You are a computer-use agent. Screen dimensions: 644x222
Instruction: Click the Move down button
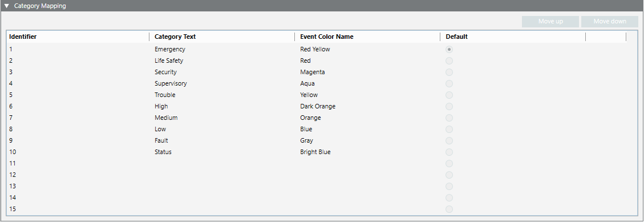[610, 21]
